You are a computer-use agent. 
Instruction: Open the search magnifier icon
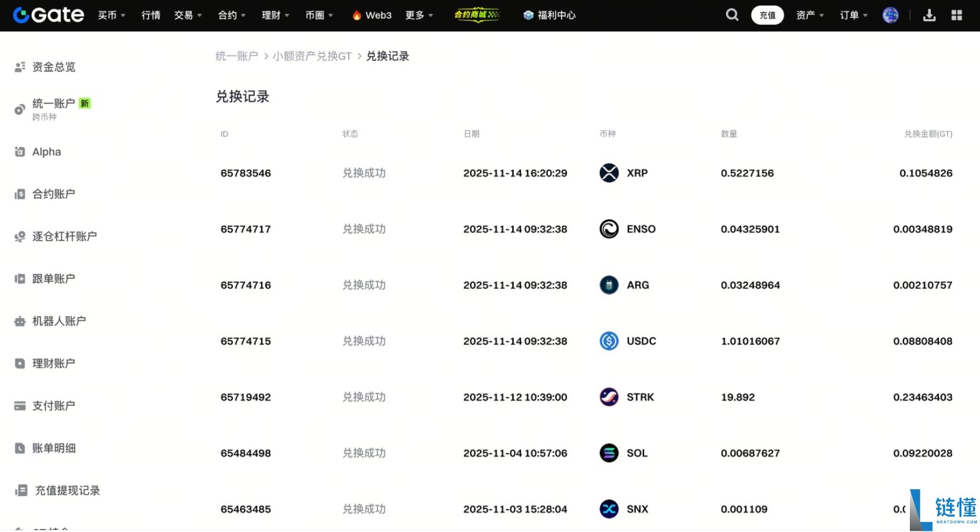(x=732, y=15)
